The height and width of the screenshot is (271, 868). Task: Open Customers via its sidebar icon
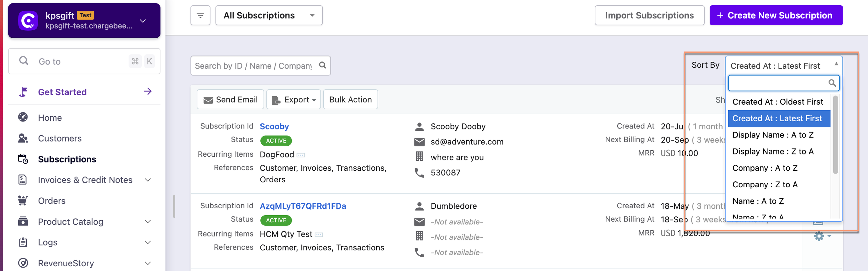pos(23,138)
